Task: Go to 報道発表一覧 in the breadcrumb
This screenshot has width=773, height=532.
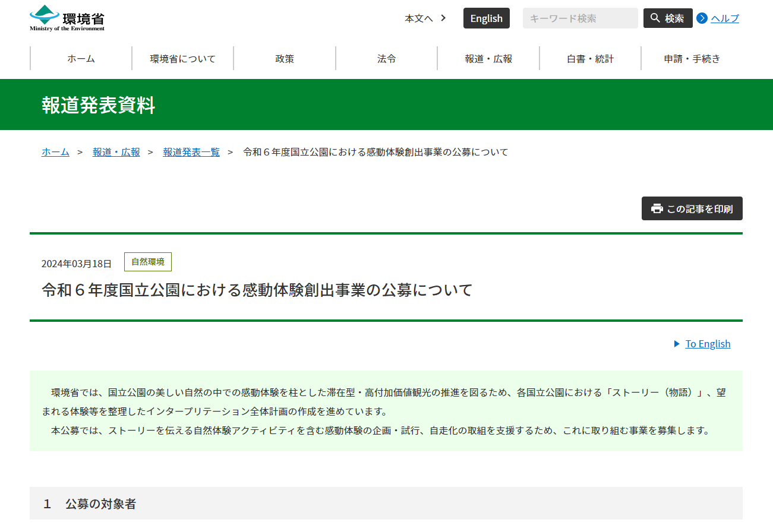Action: (191, 152)
